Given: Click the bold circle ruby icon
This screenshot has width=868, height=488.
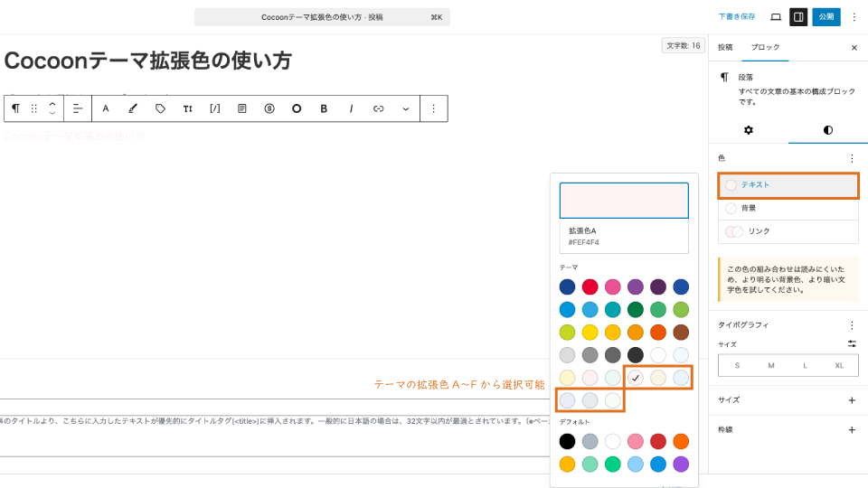Looking at the screenshot, I should (297, 108).
